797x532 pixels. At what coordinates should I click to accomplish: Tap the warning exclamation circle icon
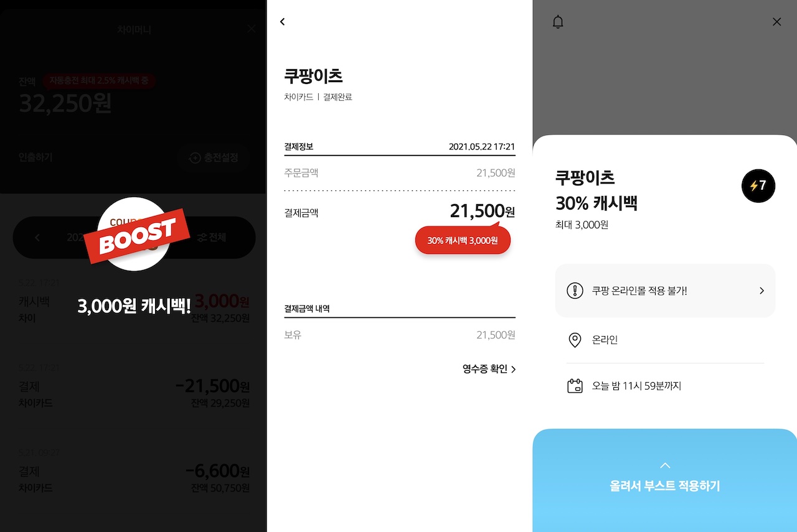point(575,291)
